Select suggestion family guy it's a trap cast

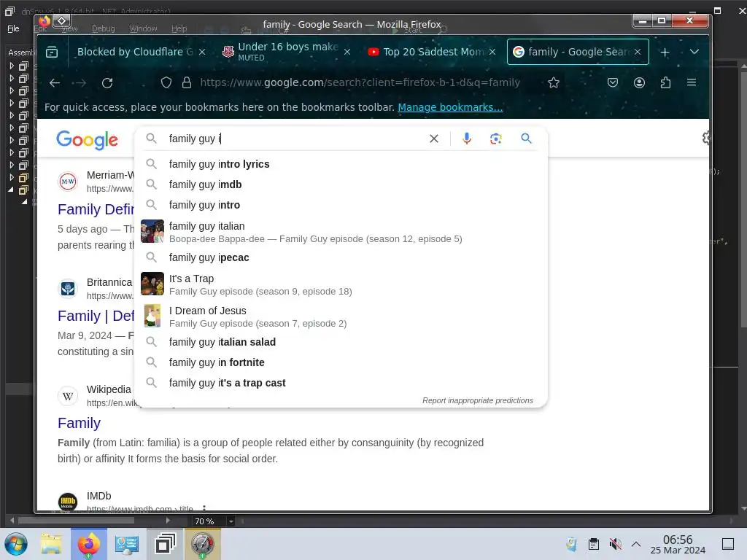pos(342,383)
